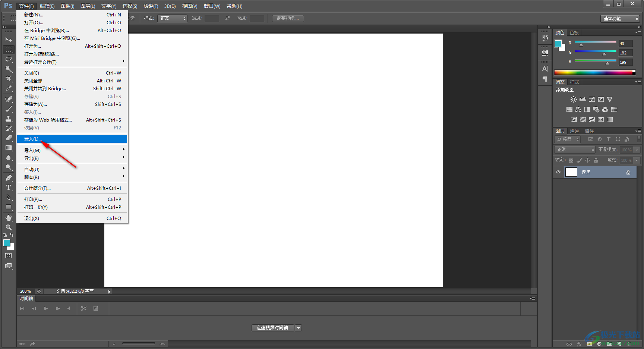Open the 滤镜(T) menu
Image resolution: width=644 pixels, height=349 pixels.
tap(151, 6)
